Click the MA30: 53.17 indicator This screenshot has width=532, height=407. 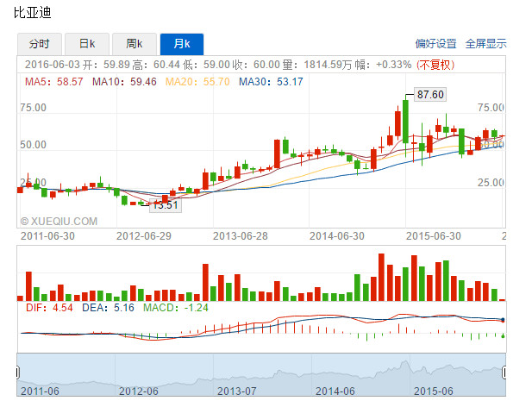271,82
